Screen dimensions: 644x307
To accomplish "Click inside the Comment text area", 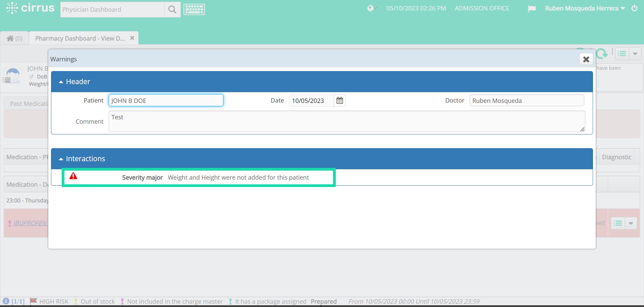I will [x=345, y=121].
